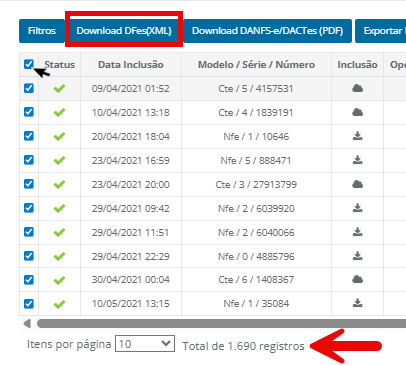The image size is (406, 366).
Task: Click Download DFes(XML) button
Action: pos(124,31)
